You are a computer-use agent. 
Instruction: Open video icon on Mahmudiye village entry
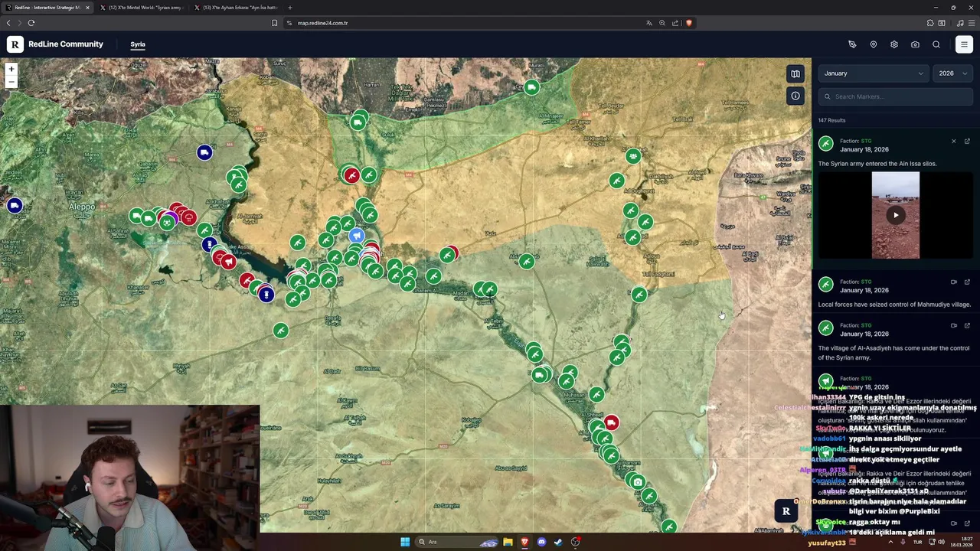point(954,282)
